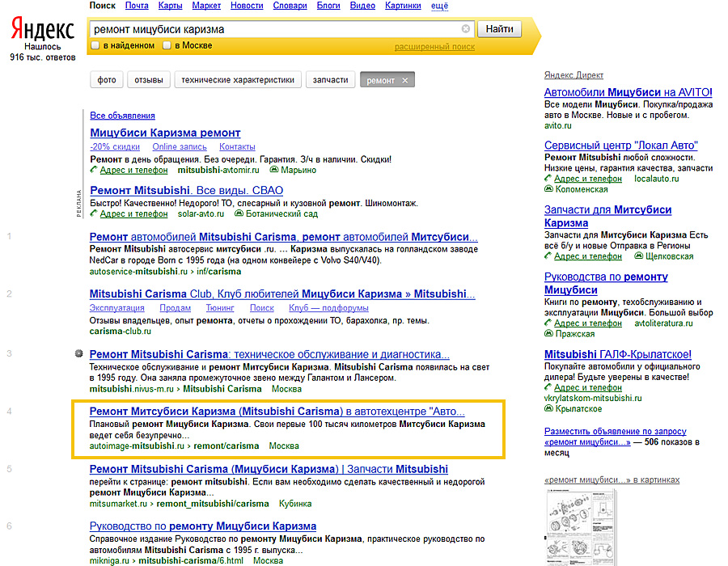Open the расширенный поиск link
The image size is (728, 566).
pos(434,47)
